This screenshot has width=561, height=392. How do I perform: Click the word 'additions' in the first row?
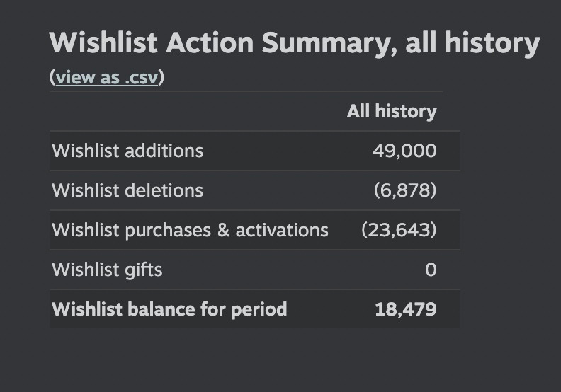pyautogui.click(x=168, y=151)
